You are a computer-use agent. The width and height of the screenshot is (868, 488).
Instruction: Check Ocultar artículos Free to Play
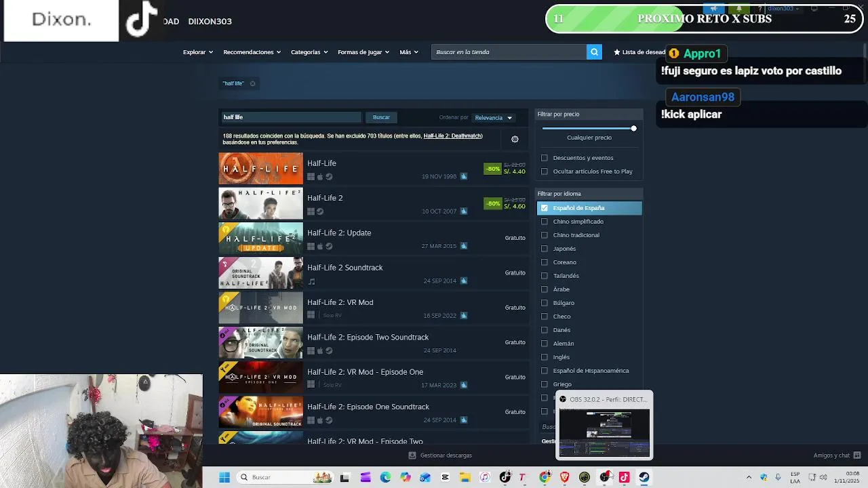[544, 171]
